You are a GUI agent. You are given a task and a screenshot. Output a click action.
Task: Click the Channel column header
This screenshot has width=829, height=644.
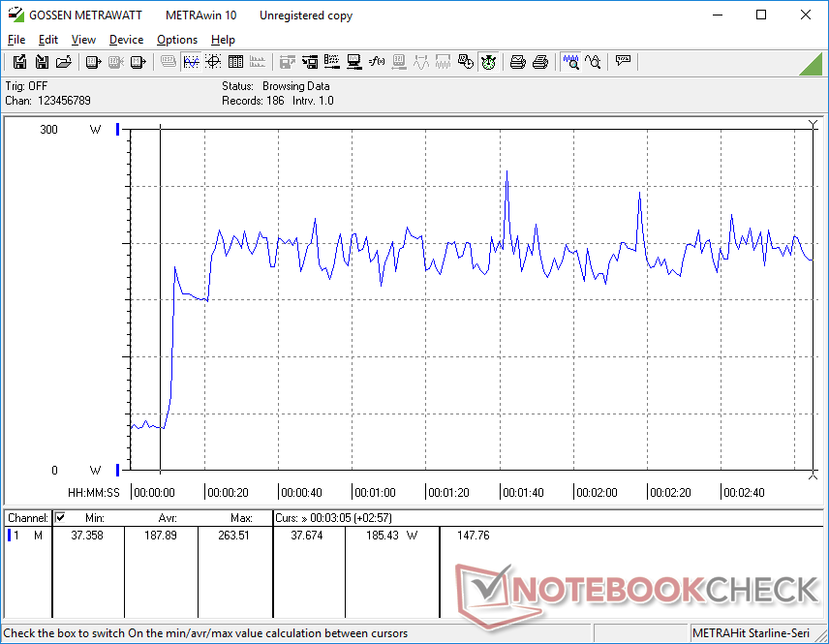click(28, 518)
